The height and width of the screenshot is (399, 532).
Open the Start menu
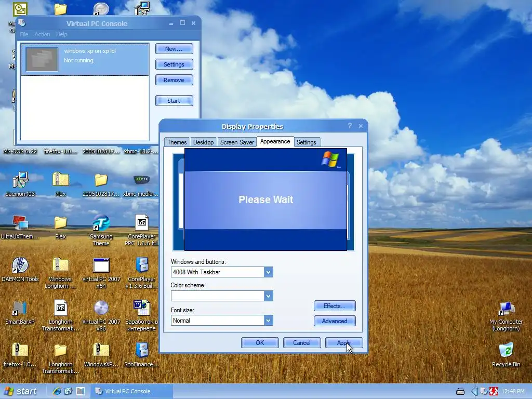click(20, 391)
